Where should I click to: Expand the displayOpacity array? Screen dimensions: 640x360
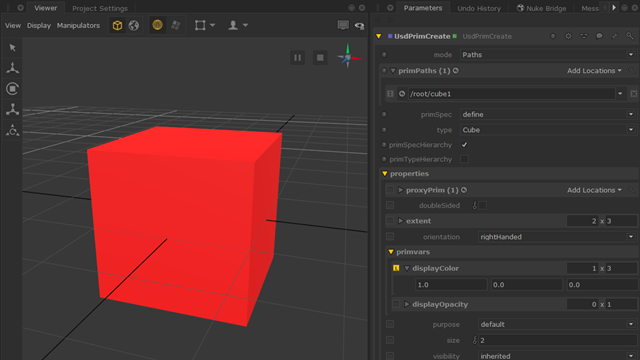coord(407,304)
